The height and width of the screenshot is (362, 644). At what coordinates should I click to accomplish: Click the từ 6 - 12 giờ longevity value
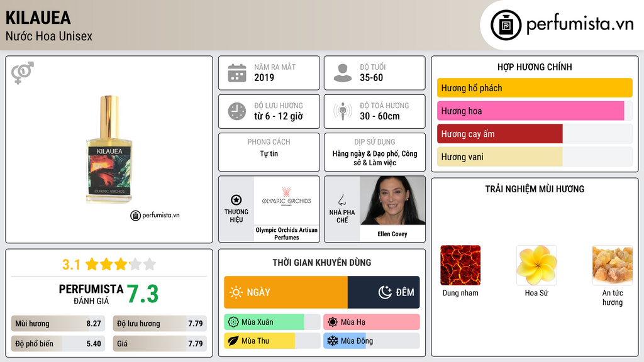pyautogui.click(x=279, y=116)
